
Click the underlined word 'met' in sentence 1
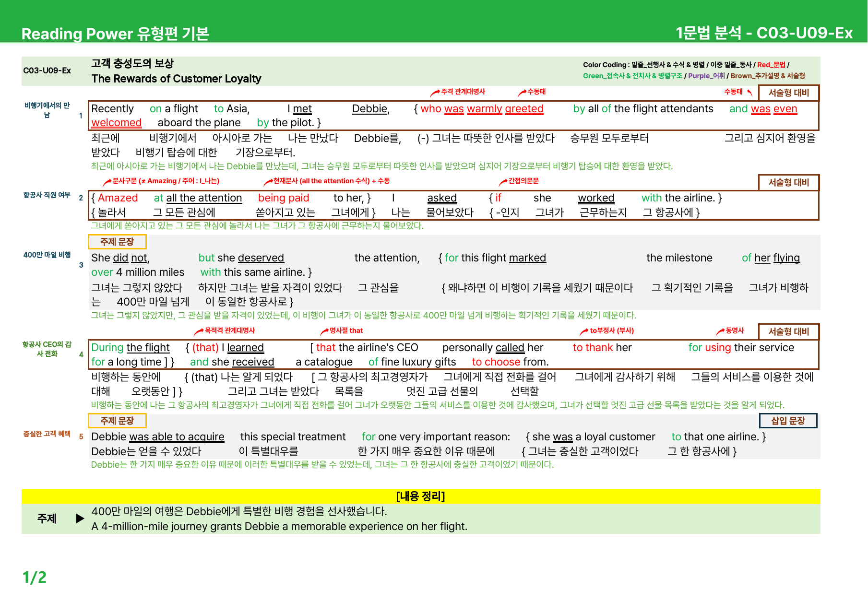[302, 109]
